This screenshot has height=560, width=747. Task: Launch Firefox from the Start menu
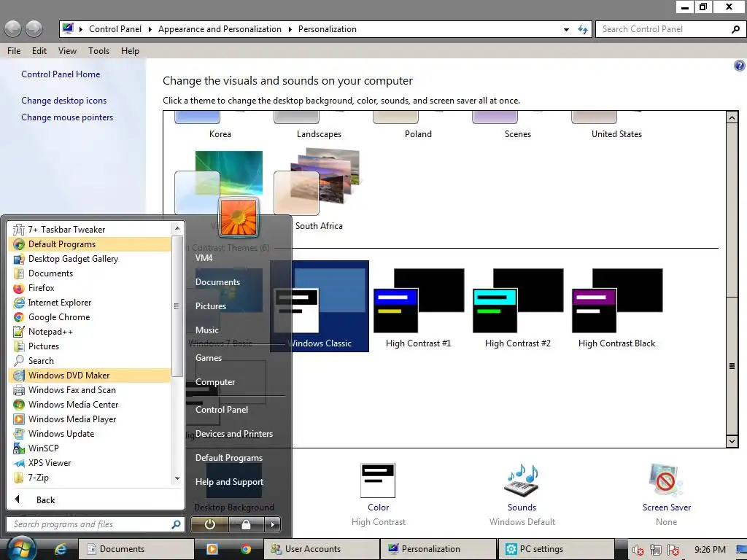pyautogui.click(x=89, y=288)
